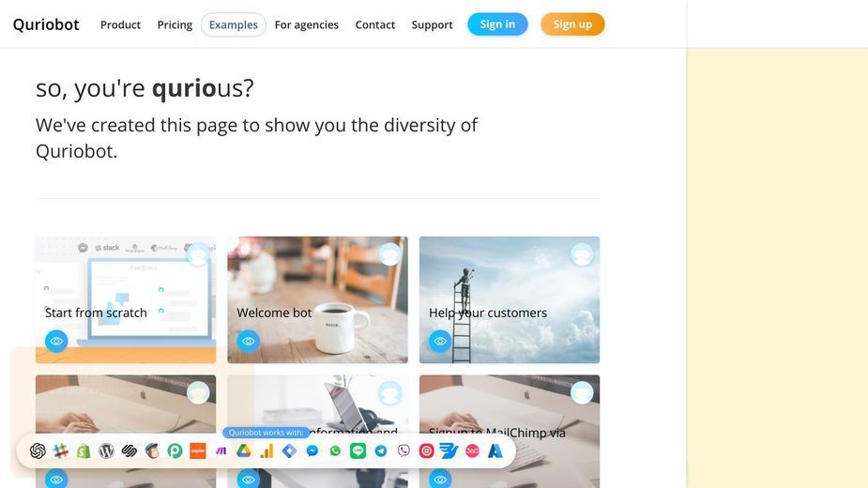Screen dimensions: 868x488
Task: Click the orange Sign up button
Action: pos(572,24)
